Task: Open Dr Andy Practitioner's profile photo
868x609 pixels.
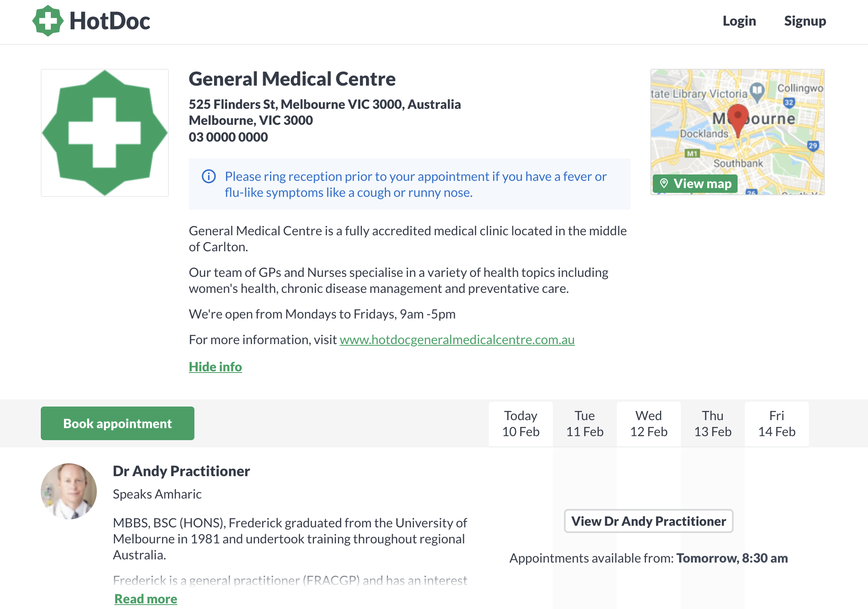Action: tap(69, 491)
